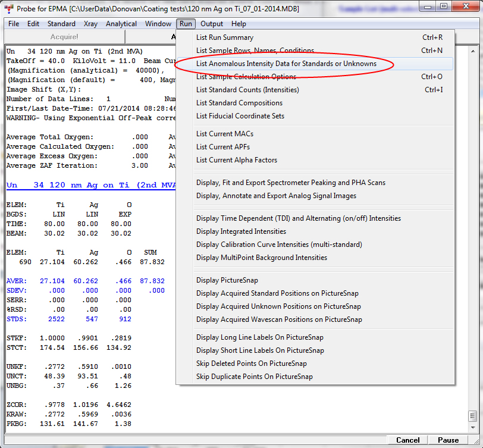Open the Output menu
This screenshot has height=448, width=483.
pos(212,24)
